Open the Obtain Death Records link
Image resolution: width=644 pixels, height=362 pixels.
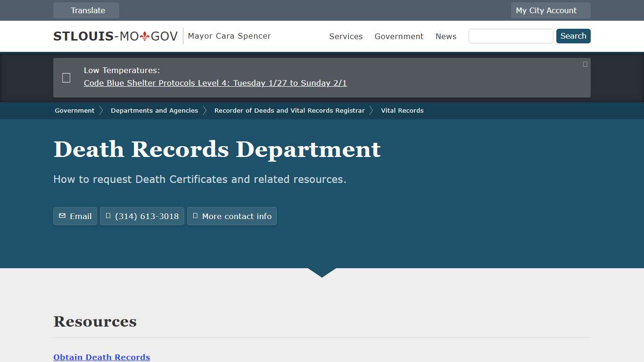[101, 357]
